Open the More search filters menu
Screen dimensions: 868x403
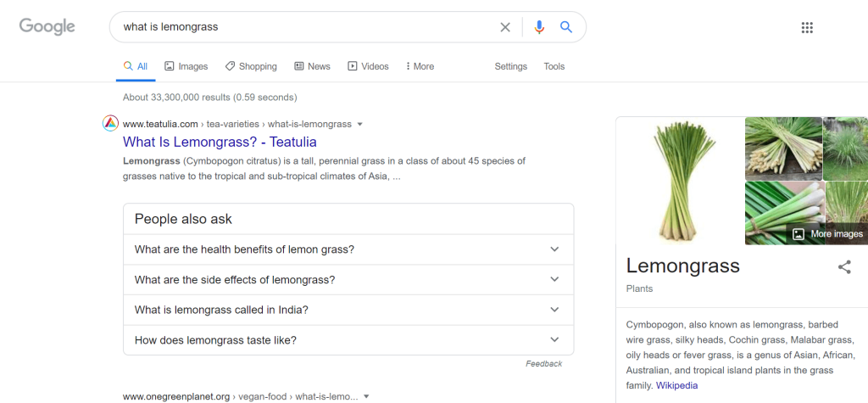click(x=420, y=66)
